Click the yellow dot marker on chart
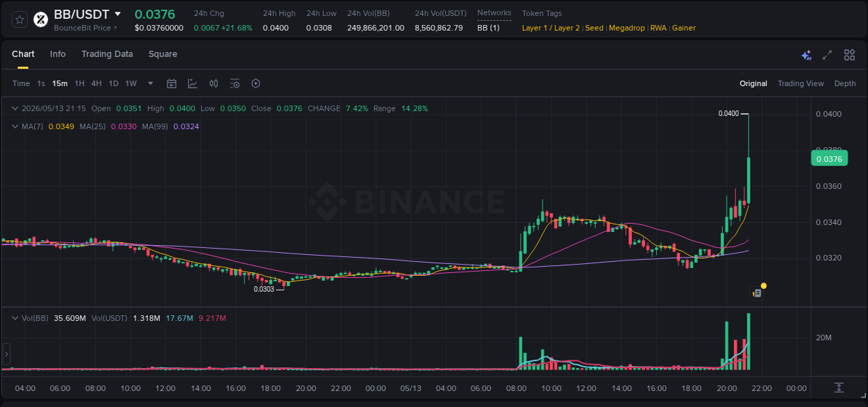 (x=764, y=285)
